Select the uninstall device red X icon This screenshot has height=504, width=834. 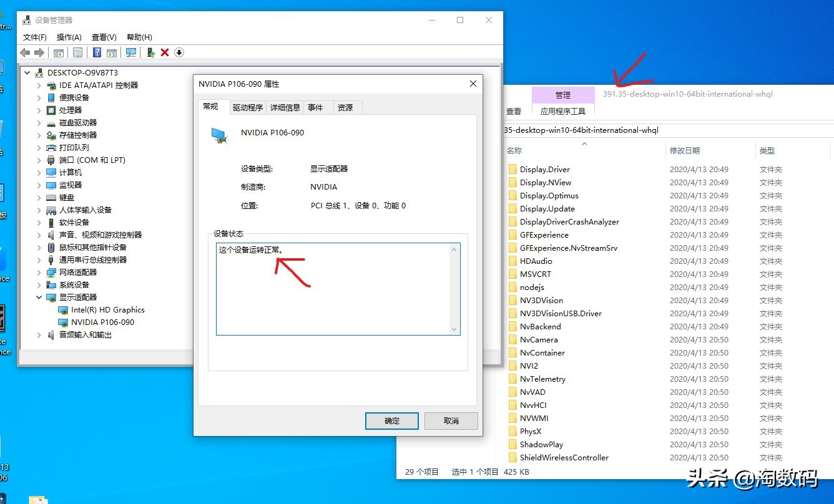coord(164,52)
